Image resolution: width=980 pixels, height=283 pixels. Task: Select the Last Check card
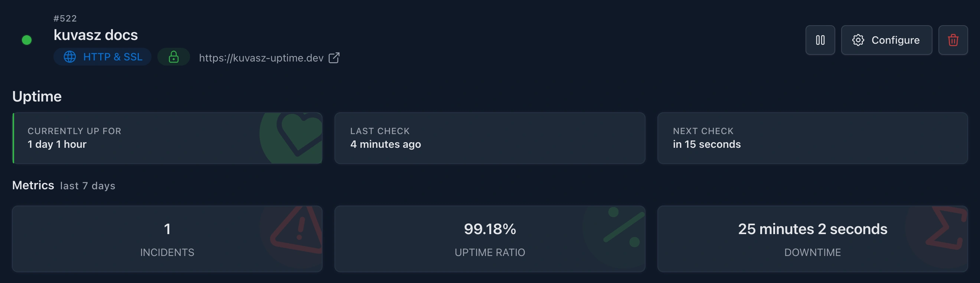coord(489,138)
